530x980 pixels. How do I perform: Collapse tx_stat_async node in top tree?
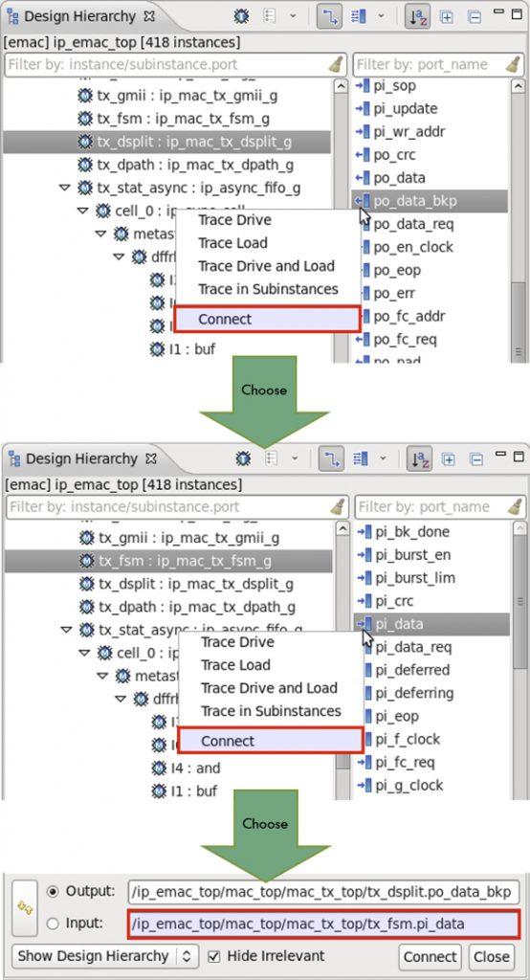[62, 188]
